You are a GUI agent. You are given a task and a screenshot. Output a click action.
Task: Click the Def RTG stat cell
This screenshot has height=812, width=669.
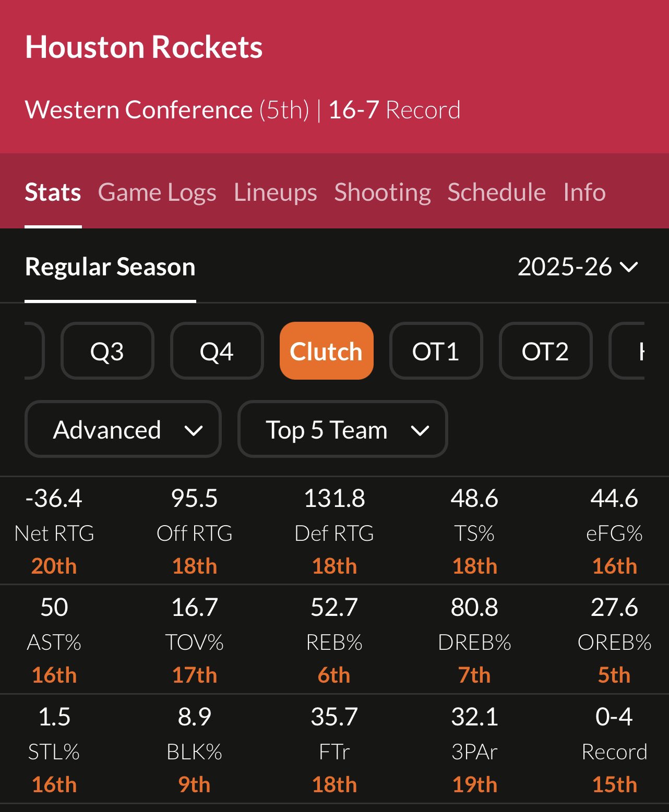[334, 531]
